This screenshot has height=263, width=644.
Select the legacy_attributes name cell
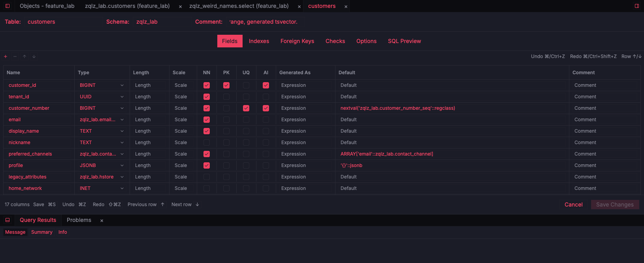[x=39, y=177]
